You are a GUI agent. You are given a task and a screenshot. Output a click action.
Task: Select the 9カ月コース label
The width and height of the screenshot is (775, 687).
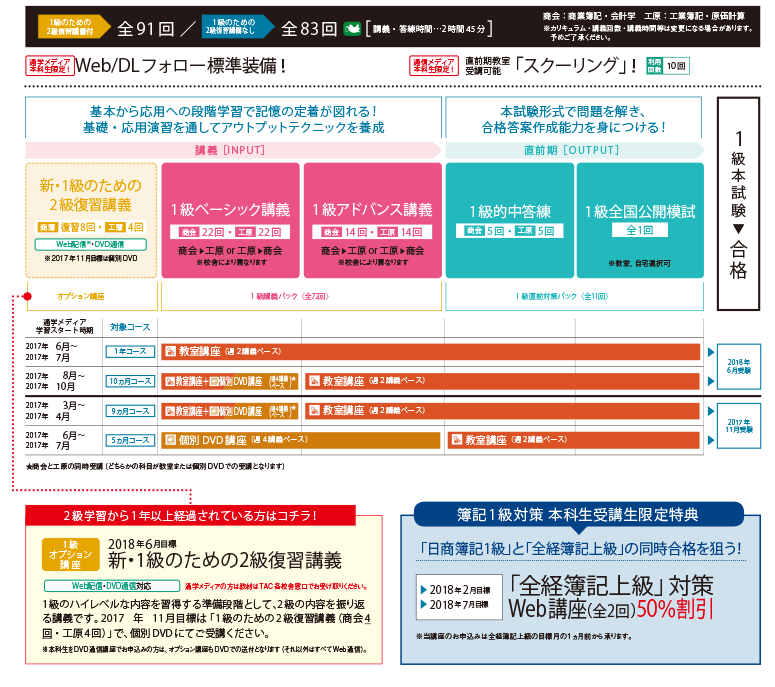(x=129, y=410)
